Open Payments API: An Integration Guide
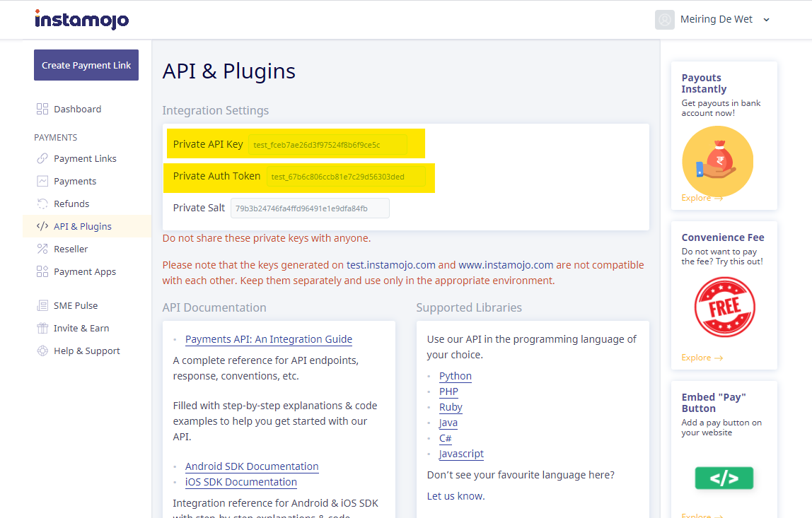 pyautogui.click(x=269, y=339)
